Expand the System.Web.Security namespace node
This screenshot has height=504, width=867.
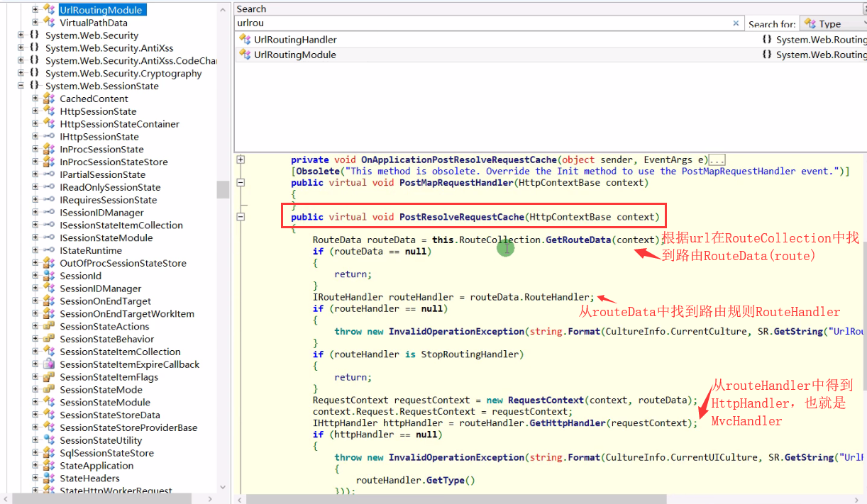point(21,35)
